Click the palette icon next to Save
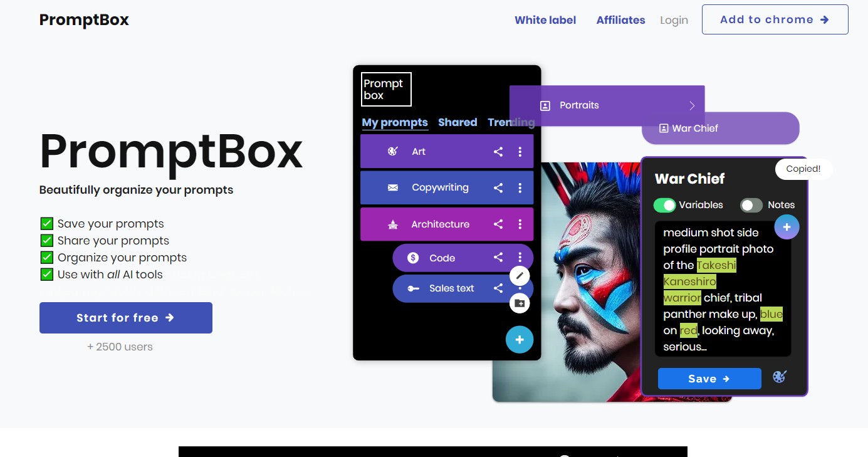This screenshot has height=457, width=868. pyautogui.click(x=779, y=377)
